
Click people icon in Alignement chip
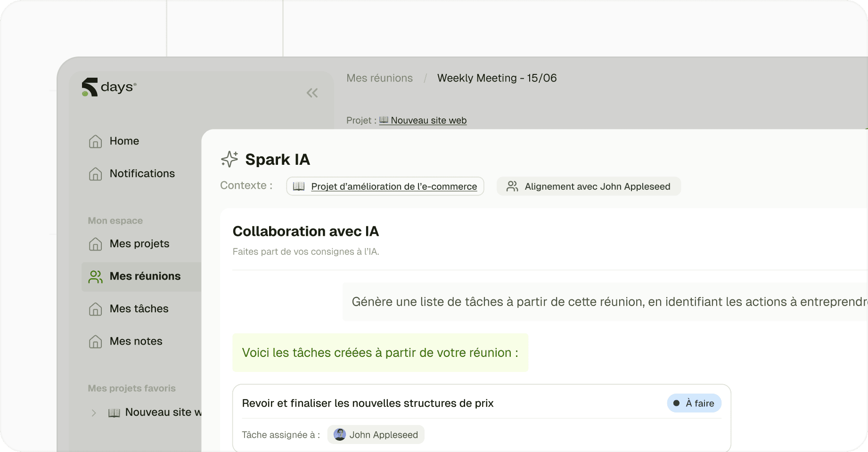[512, 186]
